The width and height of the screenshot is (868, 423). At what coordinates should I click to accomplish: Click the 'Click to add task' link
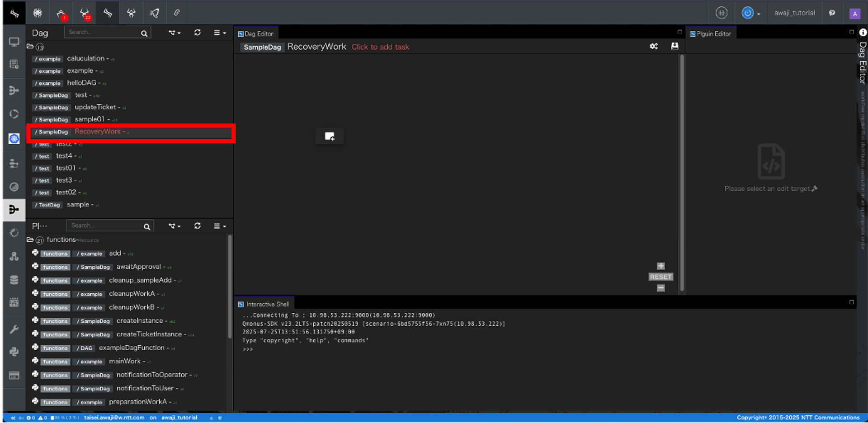[380, 47]
